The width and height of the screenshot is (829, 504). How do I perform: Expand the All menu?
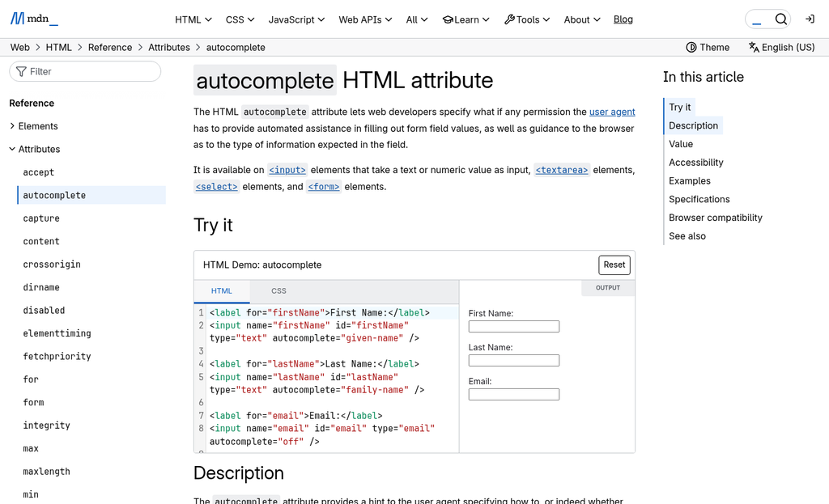(x=417, y=19)
